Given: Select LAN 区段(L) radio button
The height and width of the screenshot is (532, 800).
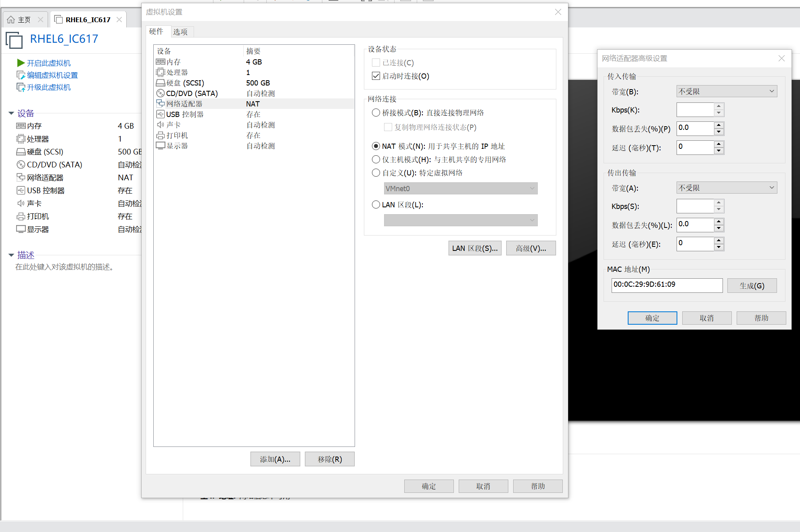Looking at the screenshot, I should (376, 204).
